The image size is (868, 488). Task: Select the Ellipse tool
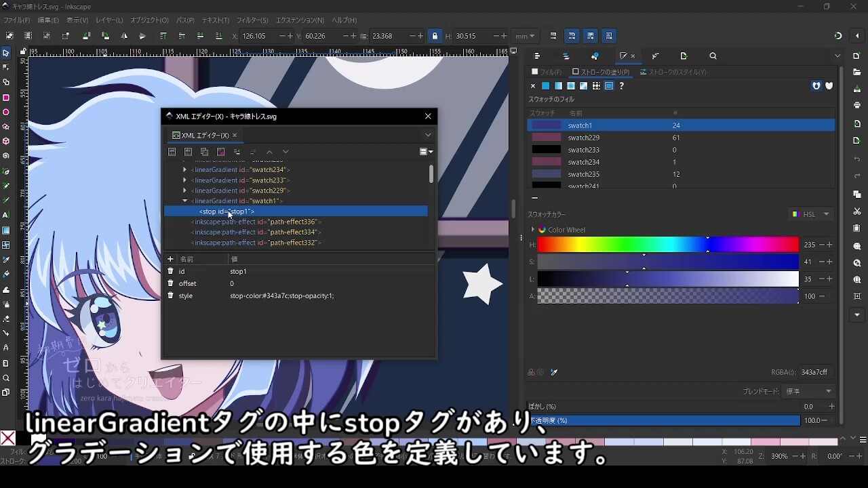pyautogui.click(x=6, y=113)
